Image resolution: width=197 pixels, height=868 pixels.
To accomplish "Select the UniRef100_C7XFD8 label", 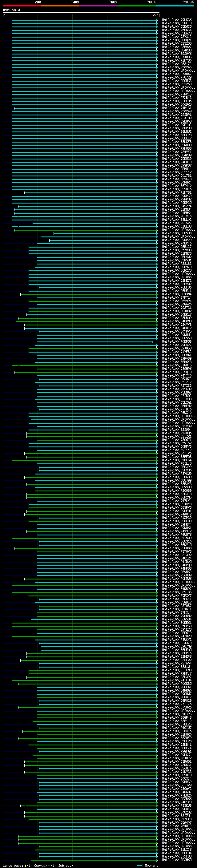I will [177, 856].
